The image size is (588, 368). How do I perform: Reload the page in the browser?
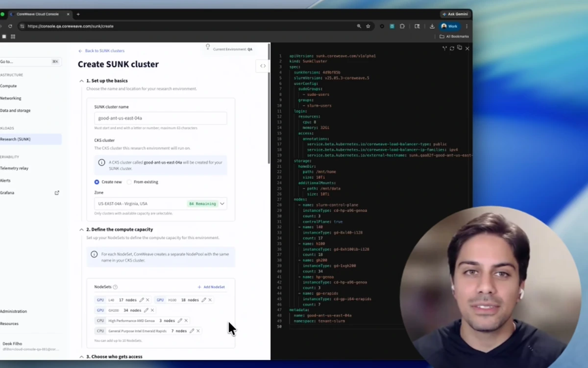point(10,26)
